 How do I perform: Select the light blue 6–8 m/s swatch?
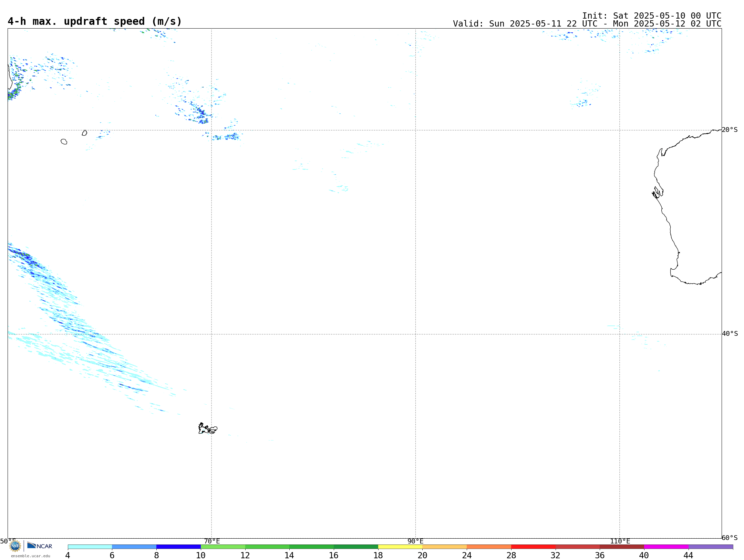pyautogui.click(x=134, y=547)
